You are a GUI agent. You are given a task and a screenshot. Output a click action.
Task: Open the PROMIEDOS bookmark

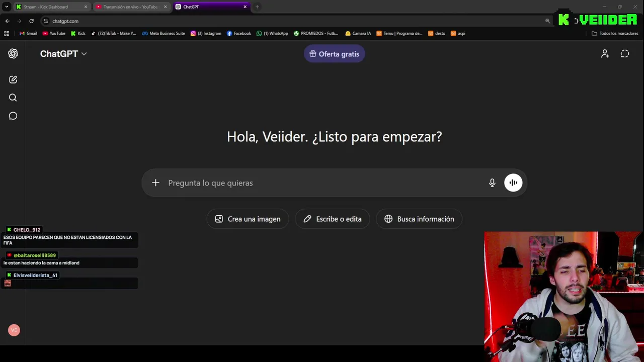click(316, 33)
